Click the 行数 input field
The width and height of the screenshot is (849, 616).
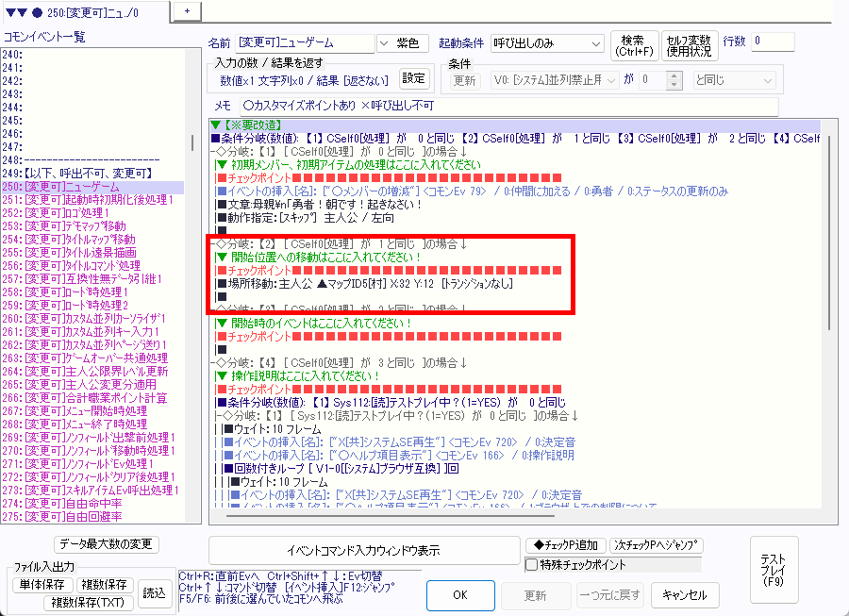[773, 42]
